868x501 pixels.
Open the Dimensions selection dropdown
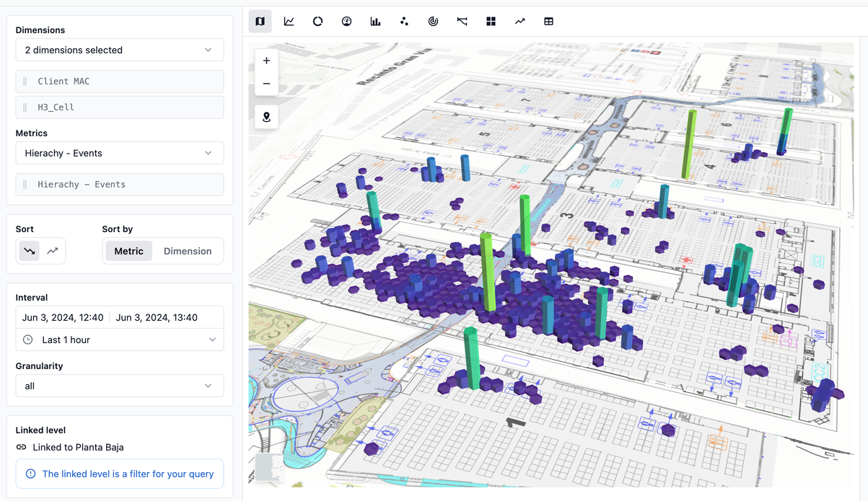(x=119, y=50)
